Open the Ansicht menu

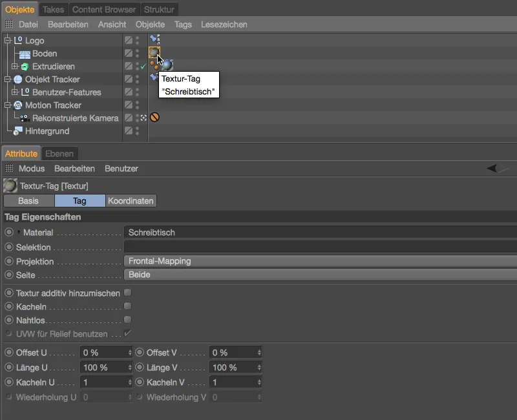point(112,25)
